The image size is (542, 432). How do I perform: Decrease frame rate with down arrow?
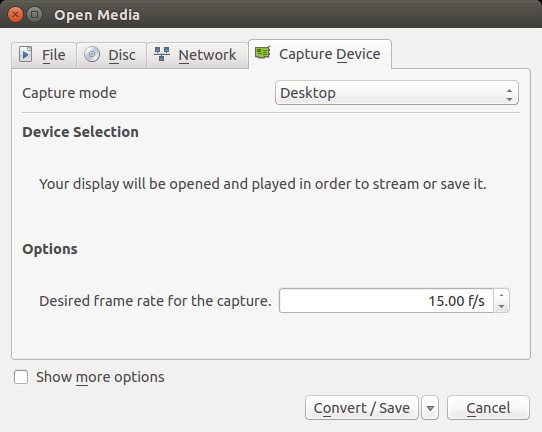[x=502, y=307]
